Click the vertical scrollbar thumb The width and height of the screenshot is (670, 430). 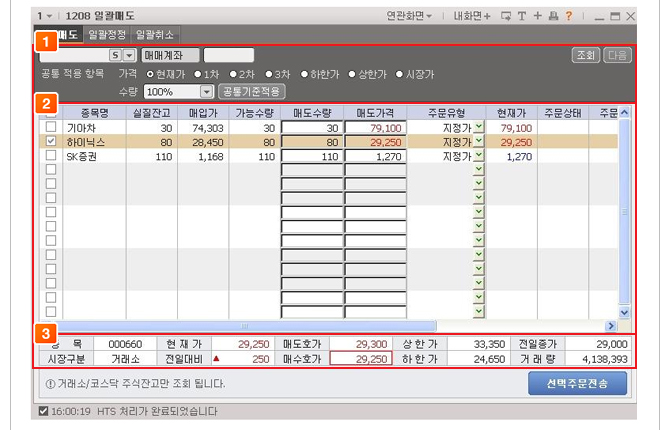coord(624,212)
